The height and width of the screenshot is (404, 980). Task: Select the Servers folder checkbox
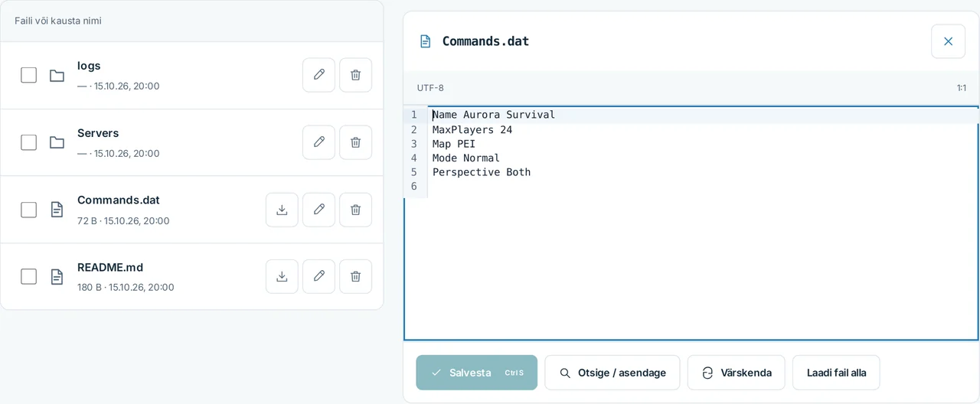coord(28,142)
